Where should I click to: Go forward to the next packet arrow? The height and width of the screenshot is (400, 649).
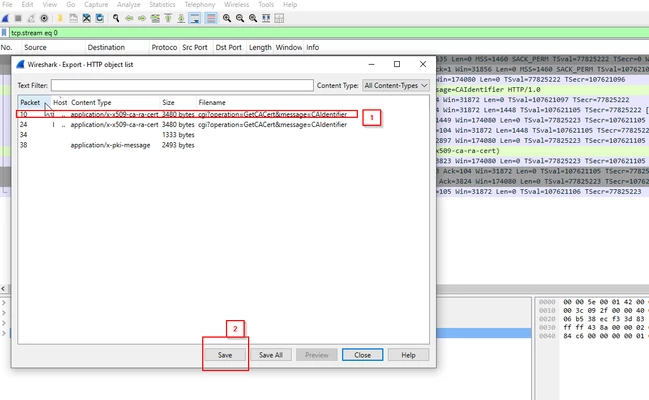pyautogui.click(x=142, y=18)
